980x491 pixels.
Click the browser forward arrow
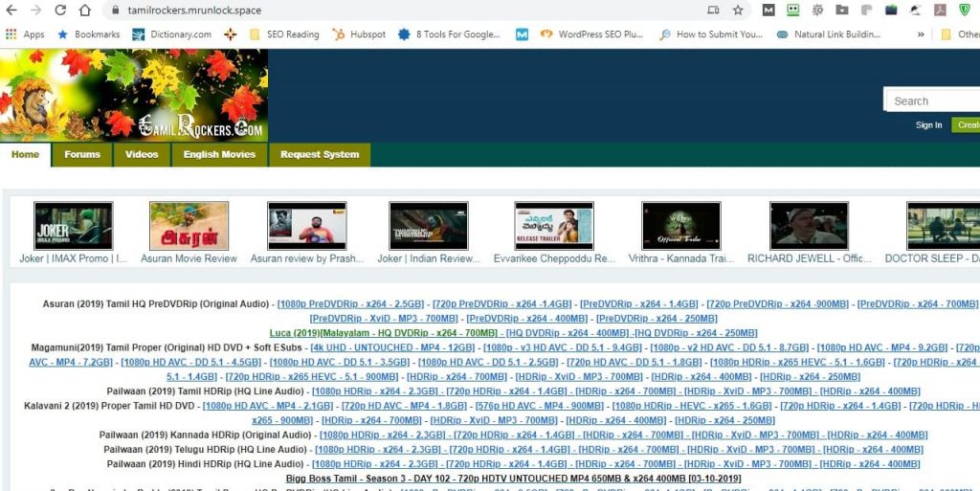pos(36,10)
